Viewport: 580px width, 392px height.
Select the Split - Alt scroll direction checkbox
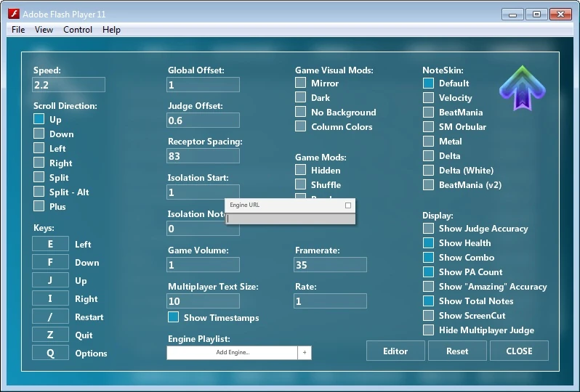click(39, 192)
